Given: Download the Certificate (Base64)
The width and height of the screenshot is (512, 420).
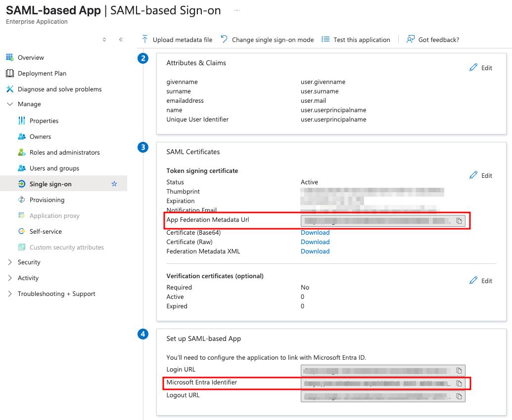Looking at the screenshot, I should tap(315, 232).
